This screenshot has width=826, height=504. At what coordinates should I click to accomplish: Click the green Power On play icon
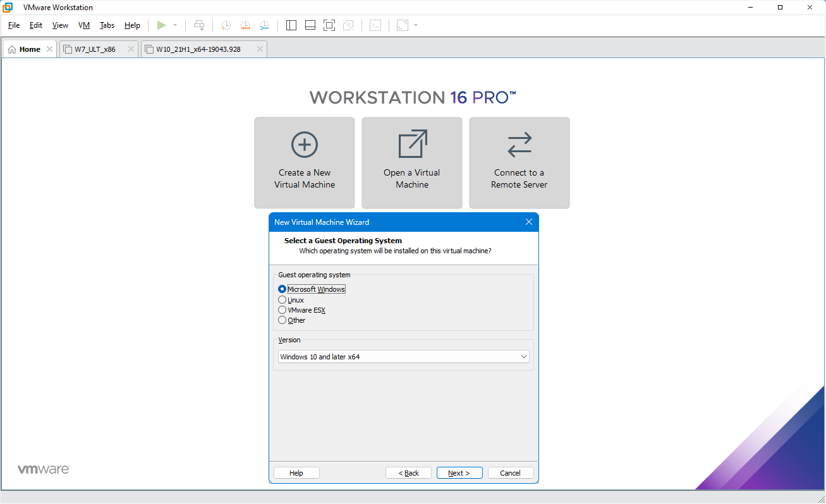tap(162, 25)
